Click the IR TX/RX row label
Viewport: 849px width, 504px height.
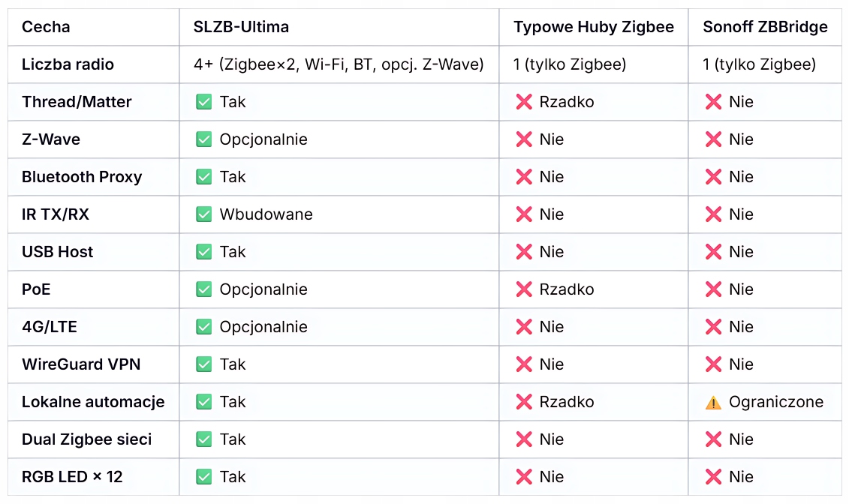tap(56, 214)
